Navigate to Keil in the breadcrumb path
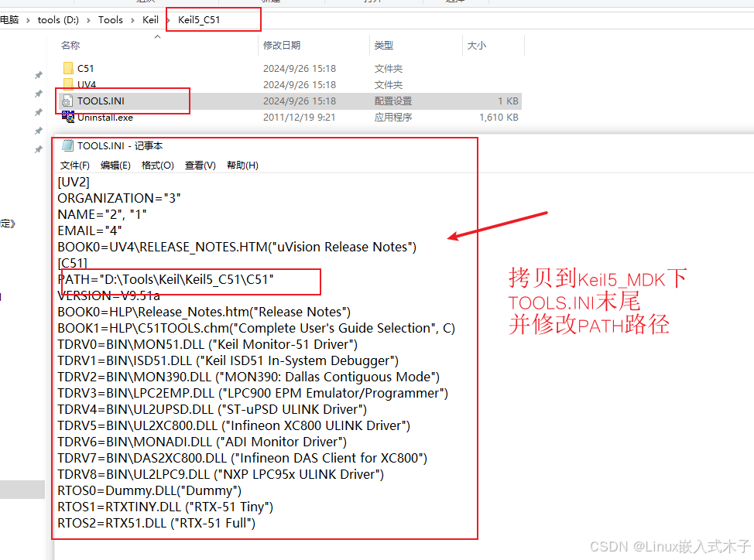Image resolution: width=754 pixels, height=560 pixels. (x=150, y=20)
